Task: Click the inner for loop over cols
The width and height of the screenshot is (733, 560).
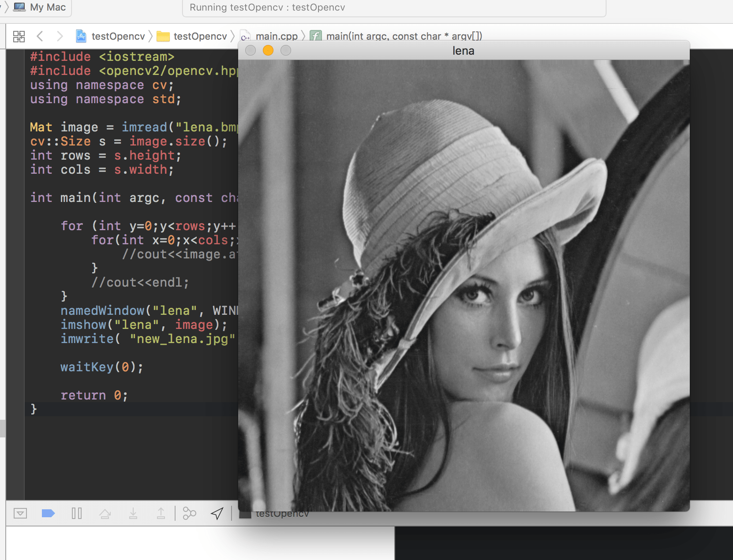Action: [x=165, y=240]
